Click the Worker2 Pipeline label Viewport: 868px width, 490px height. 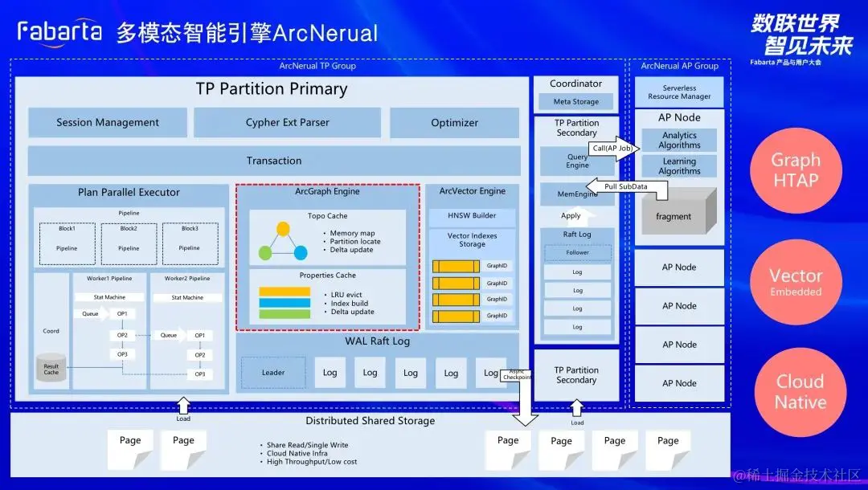point(187,278)
